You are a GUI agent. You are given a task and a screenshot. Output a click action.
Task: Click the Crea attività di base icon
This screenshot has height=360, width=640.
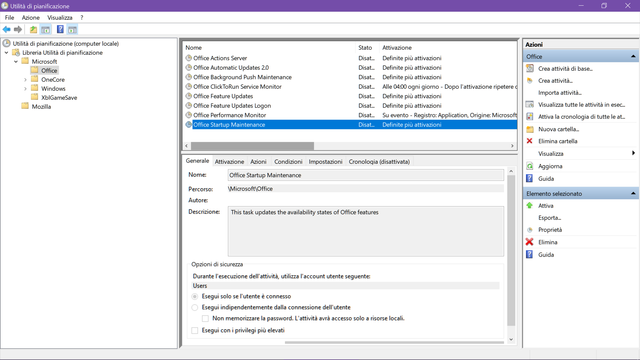[530, 69]
